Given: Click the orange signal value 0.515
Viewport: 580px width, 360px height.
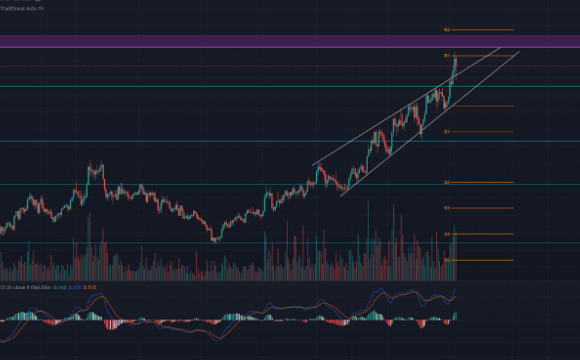Looking at the screenshot, I should pyautogui.click(x=90, y=287).
